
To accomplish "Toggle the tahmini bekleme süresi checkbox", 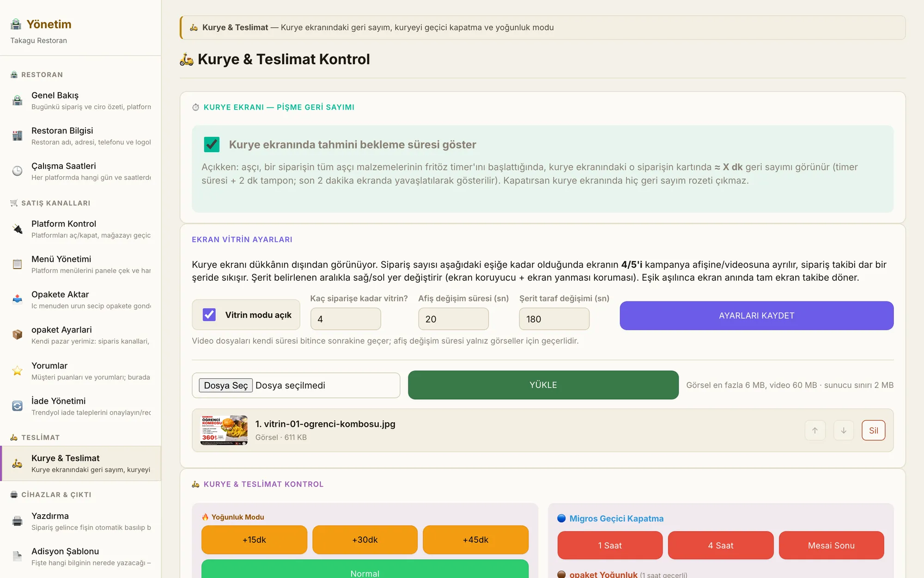I will click(x=212, y=144).
